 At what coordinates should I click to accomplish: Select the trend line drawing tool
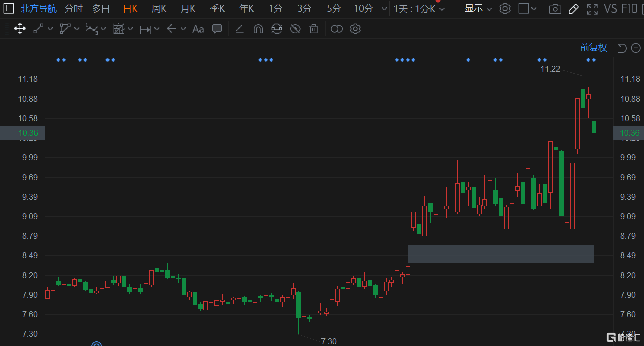(x=38, y=29)
